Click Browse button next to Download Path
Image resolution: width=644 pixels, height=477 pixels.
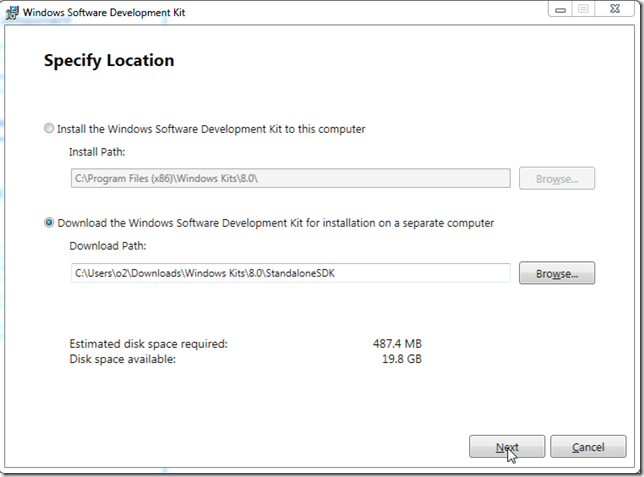tap(557, 273)
